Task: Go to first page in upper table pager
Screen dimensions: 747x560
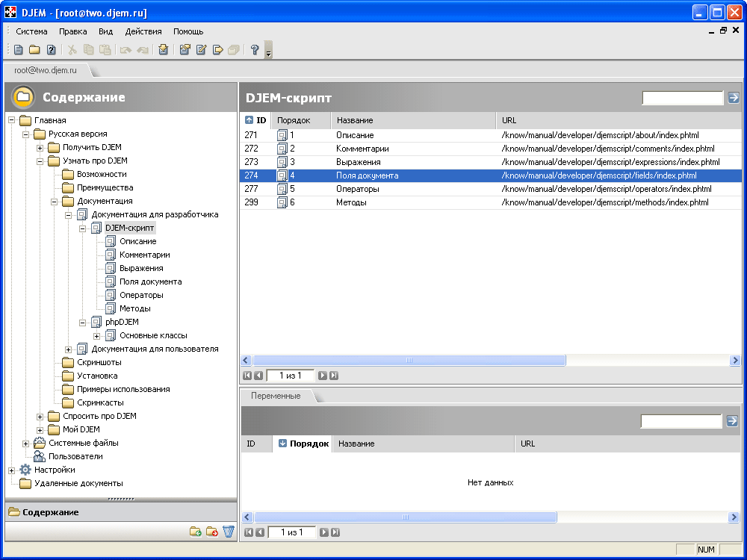Action: [247, 376]
